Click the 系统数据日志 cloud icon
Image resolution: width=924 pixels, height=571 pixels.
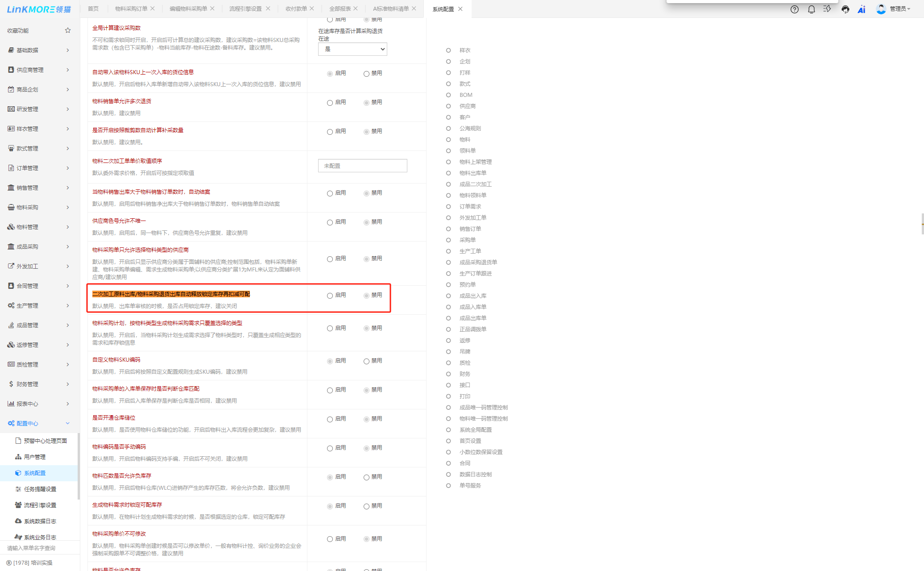pos(18,521)
